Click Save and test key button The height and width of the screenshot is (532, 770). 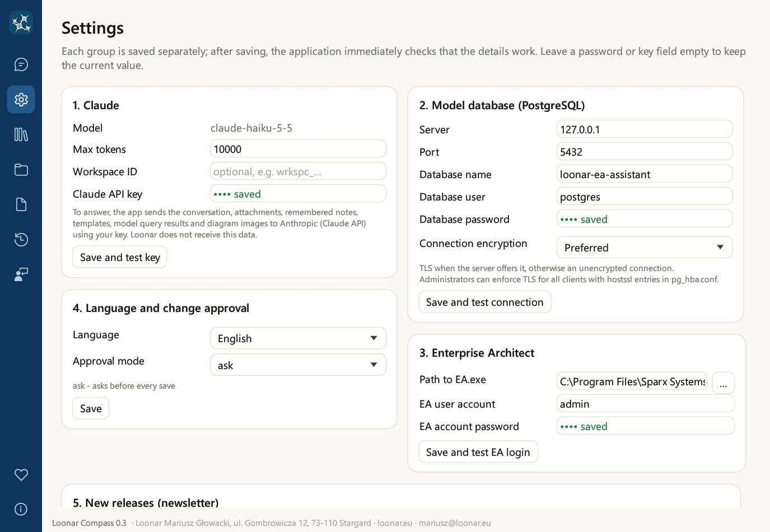[x=120, y=257]
